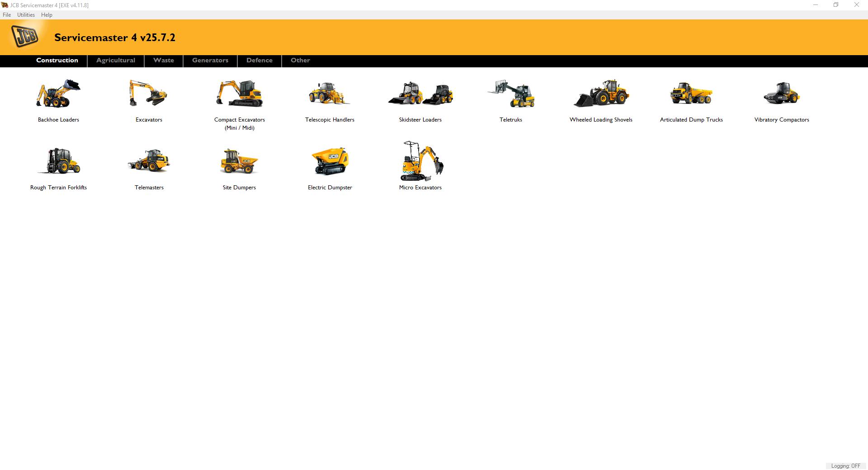868x470 pixels.
Task: Click the Electric Dumpster text label
Action: coord(330,188)
